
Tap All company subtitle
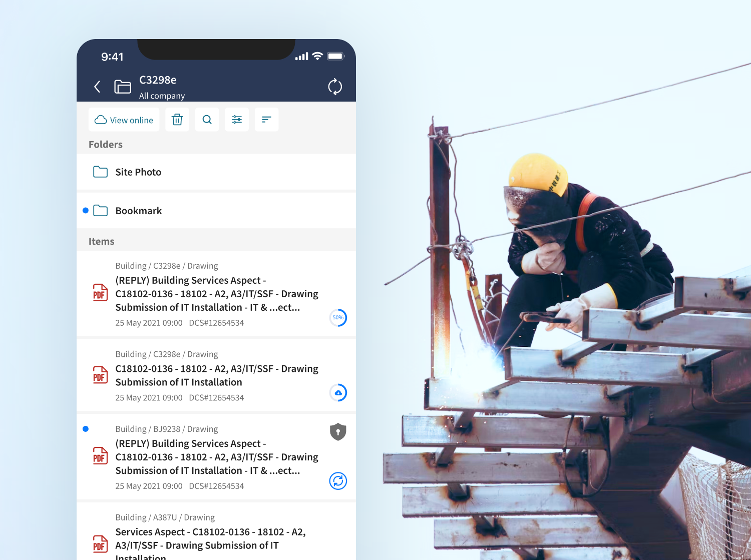tap(162, 96)
